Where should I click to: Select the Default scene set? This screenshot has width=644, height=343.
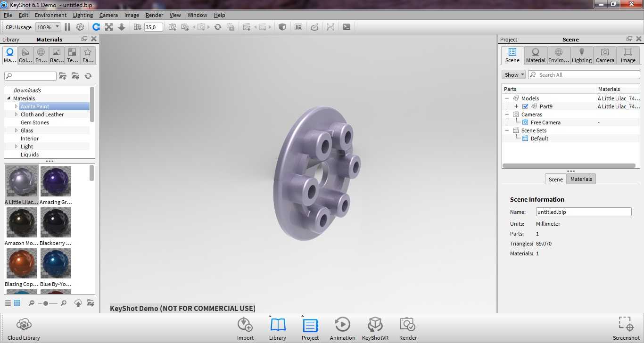coord(539,139)
